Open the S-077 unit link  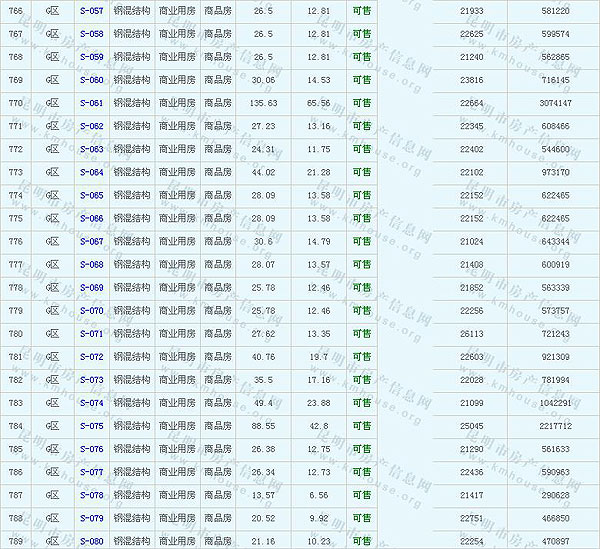tap(91, 472)
